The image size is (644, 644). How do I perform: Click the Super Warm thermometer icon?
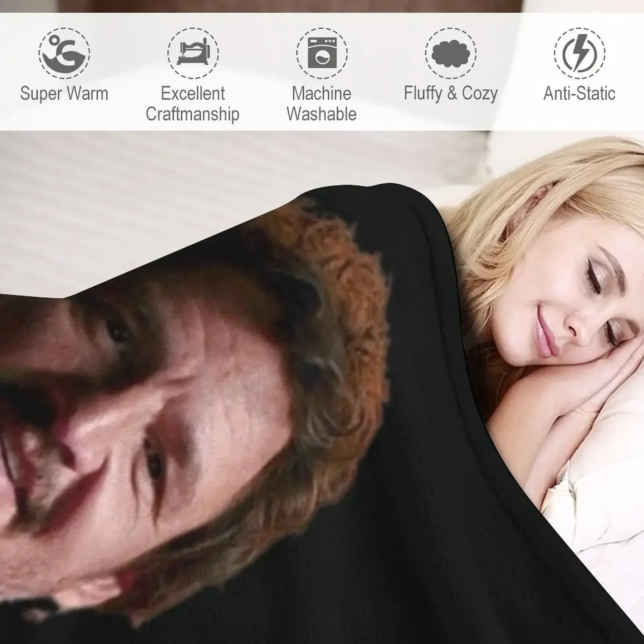[x=64, y=53]
